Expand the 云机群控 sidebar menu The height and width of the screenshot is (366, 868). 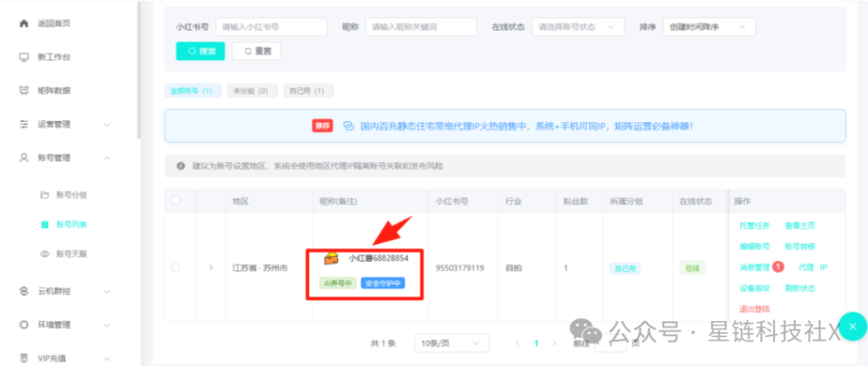(x=108, y=291)
